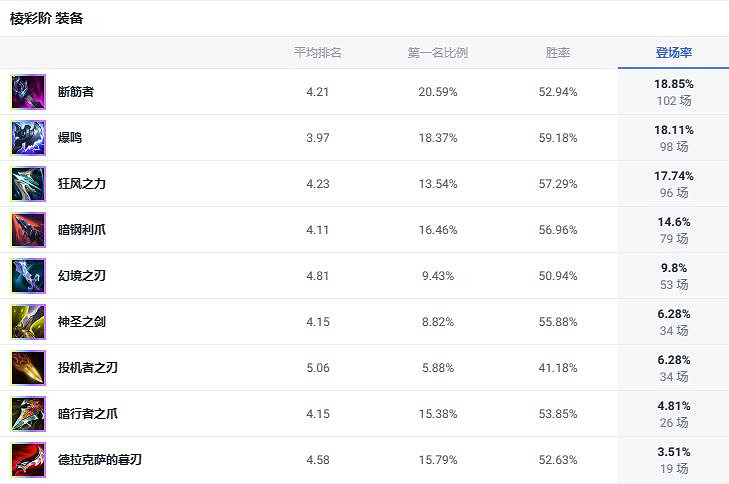
Task: Select the 投机者之刃 item name
Action: (x=88, y=368)
